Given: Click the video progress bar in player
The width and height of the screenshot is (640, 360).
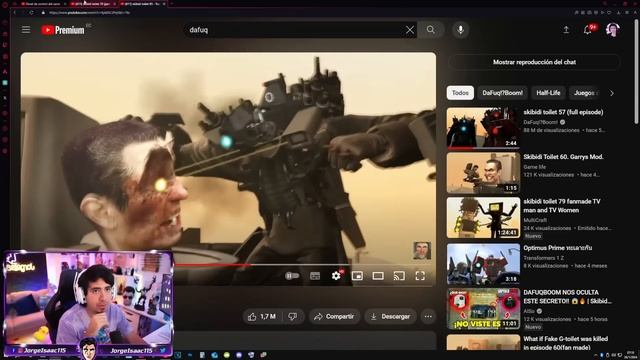Looking at the screenshot, I should 302,265.
